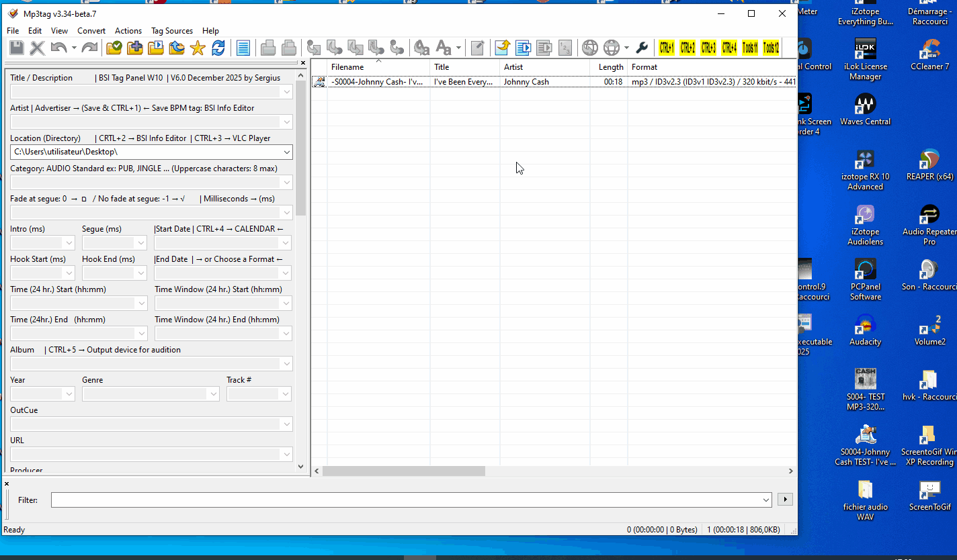
Task: Select the iZotope RX 10 Advanced desktop icon
Action: pos(865,169)
